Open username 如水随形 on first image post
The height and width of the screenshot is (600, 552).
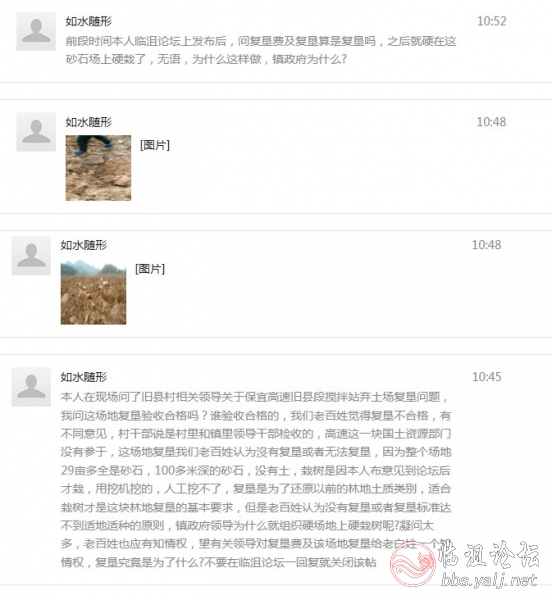click(88, 122)
